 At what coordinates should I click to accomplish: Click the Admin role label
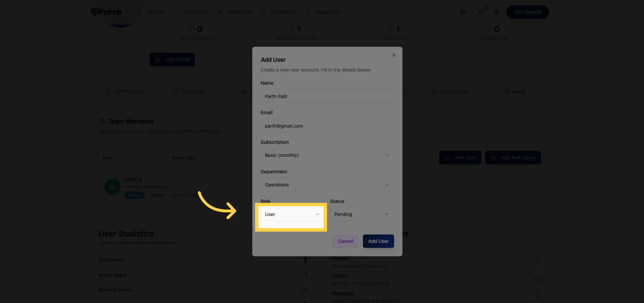(340, 276)
